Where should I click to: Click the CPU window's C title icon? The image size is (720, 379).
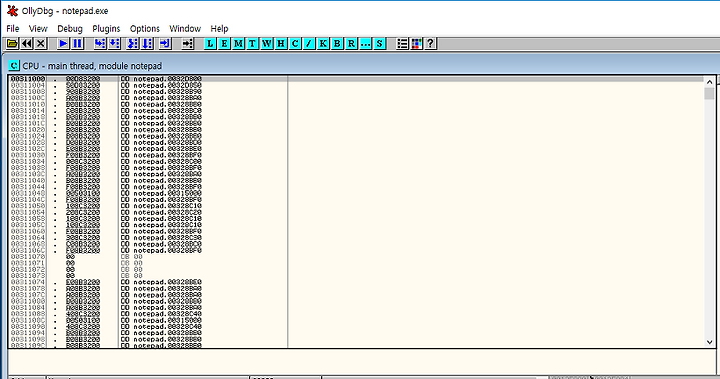14,66
